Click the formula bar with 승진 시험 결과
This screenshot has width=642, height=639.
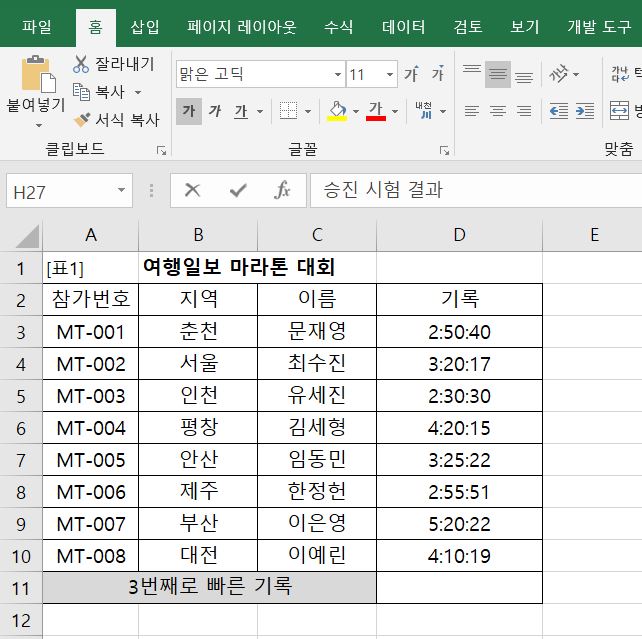click(x=476, y=191)
